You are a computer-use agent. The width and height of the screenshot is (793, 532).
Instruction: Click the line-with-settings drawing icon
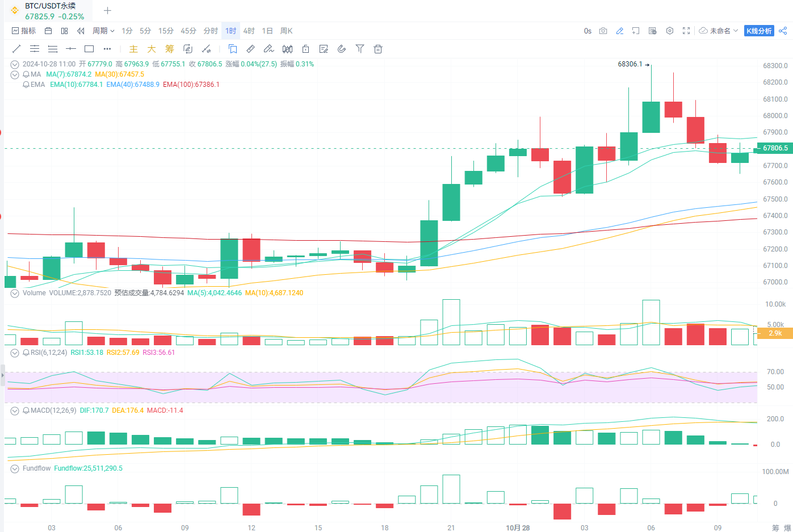(207, 49)
